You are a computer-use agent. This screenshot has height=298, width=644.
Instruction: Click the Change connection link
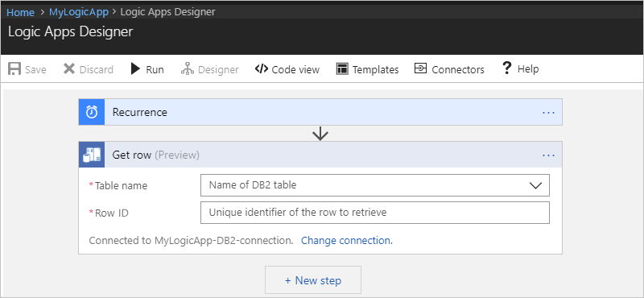click(347, 241)
